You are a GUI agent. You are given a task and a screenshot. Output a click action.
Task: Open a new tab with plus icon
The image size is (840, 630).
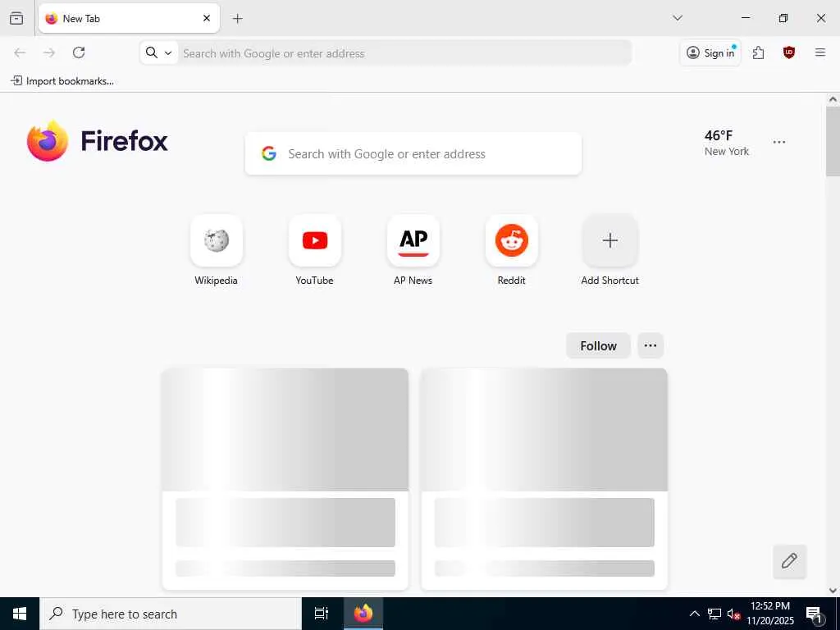click(237, 18)
